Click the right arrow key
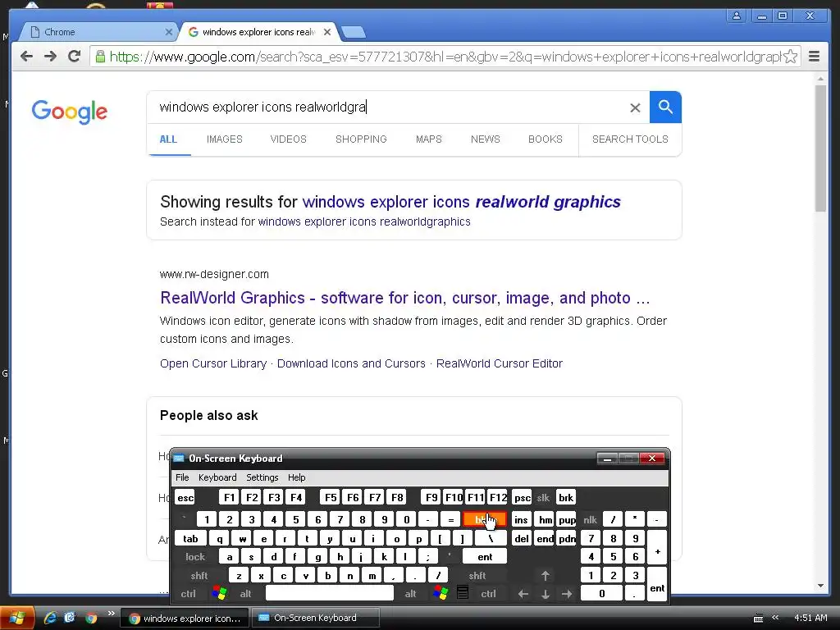The width and height of the screenshot is (840, 630). point(567,594)
